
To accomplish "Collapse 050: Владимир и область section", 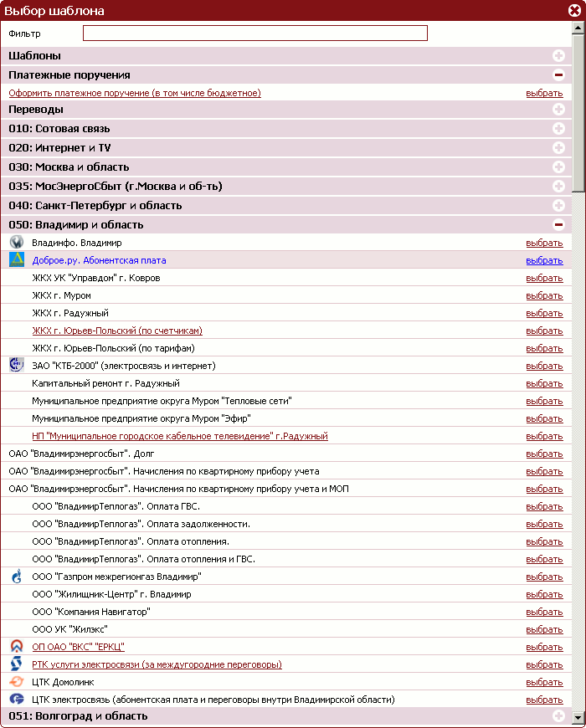I will click(558, 225).
